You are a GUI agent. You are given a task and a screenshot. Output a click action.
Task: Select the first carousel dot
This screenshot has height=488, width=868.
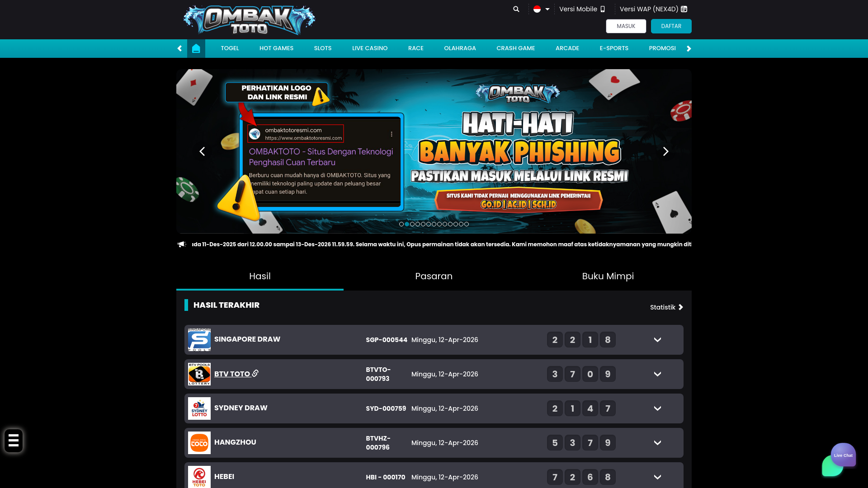[x=401, y=224]
